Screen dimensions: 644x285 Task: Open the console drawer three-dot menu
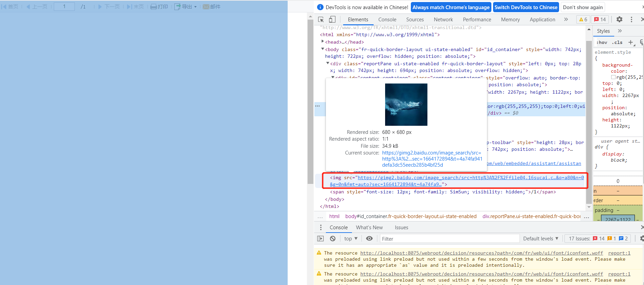click(321, 228)
